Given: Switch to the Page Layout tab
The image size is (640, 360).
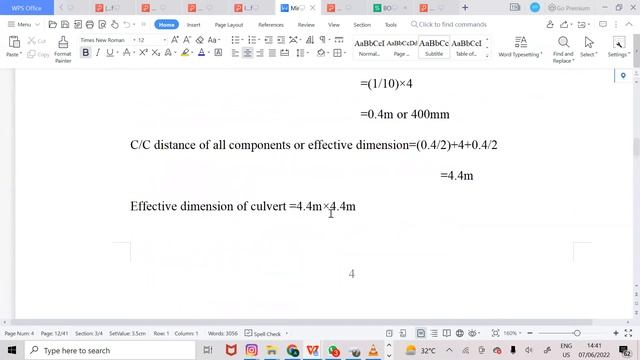Looking at the screenshot, I should [x=229, y=24].
